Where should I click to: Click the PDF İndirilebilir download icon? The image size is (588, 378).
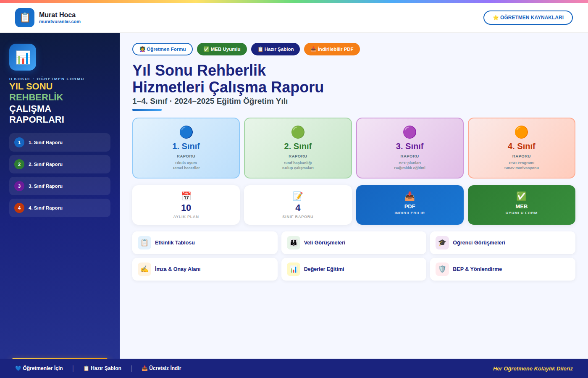tap(409, 196)
